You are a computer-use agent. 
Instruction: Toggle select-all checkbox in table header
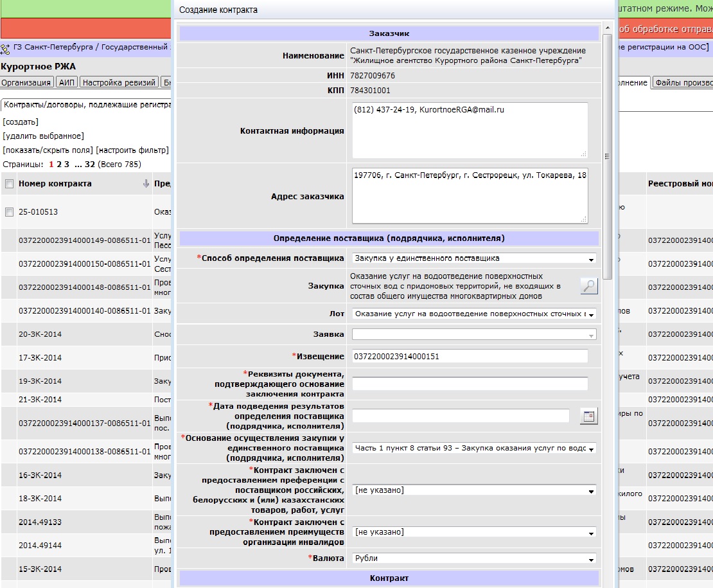coord(9,184)
